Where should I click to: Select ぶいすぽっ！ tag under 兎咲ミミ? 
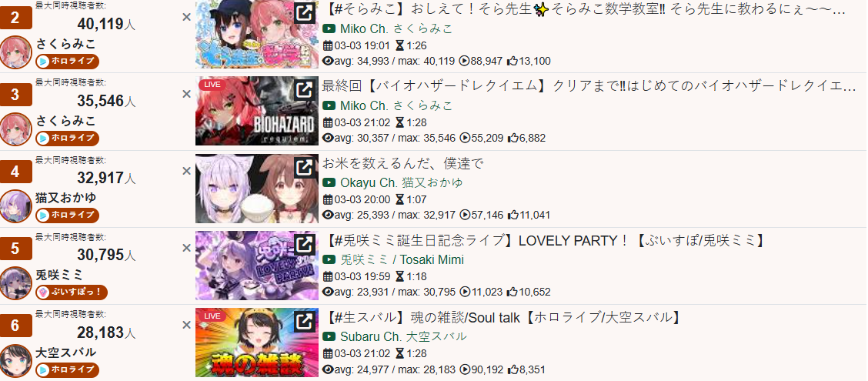point(72,292)
